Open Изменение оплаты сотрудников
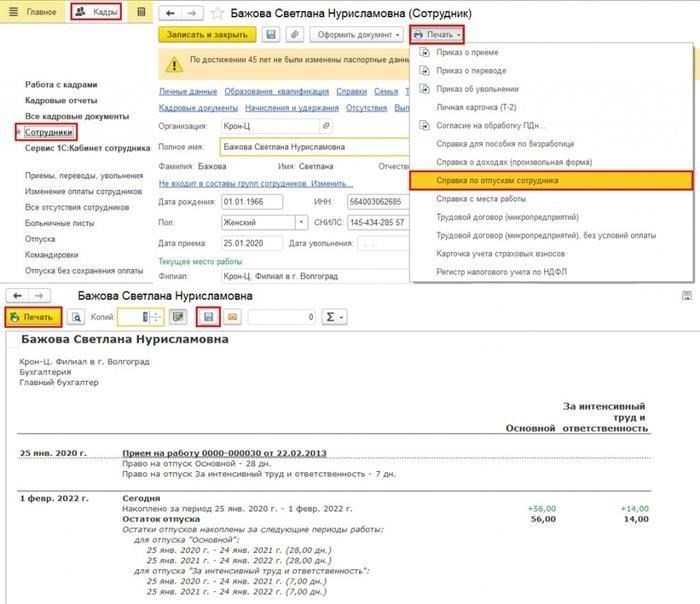 83,192
